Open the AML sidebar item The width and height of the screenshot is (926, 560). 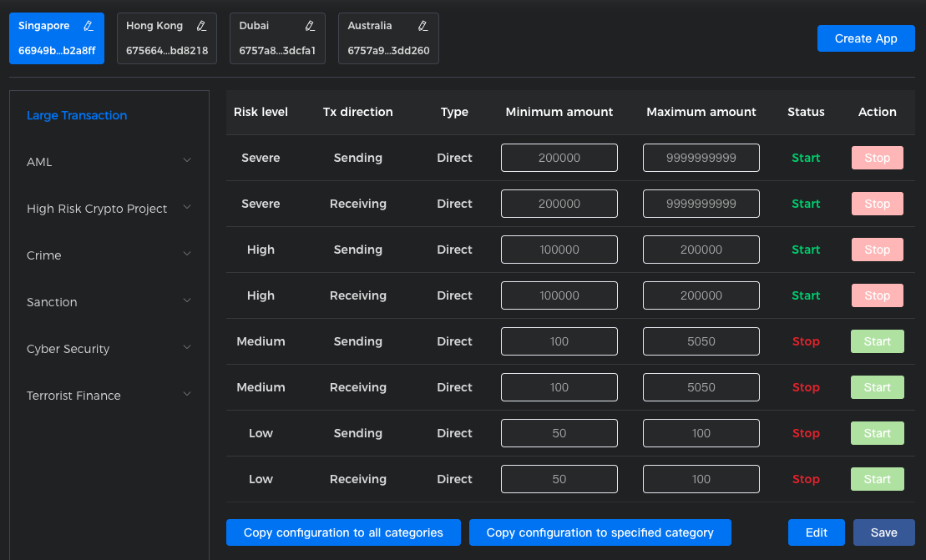click(x=109, y=162)
